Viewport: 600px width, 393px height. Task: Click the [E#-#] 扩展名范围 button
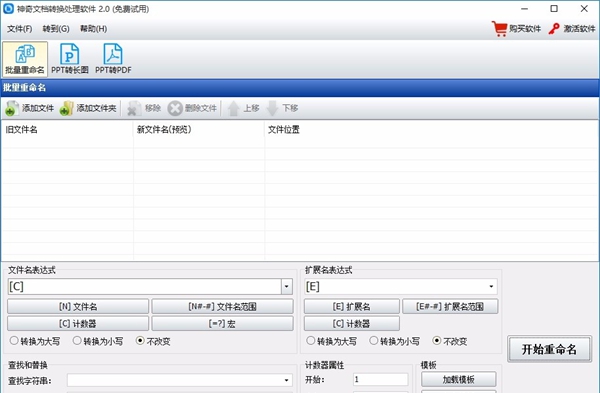[x=450, y=307]
